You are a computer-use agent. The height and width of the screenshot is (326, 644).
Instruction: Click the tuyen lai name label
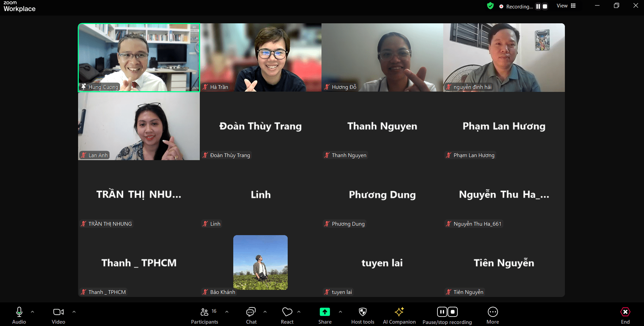342,292
